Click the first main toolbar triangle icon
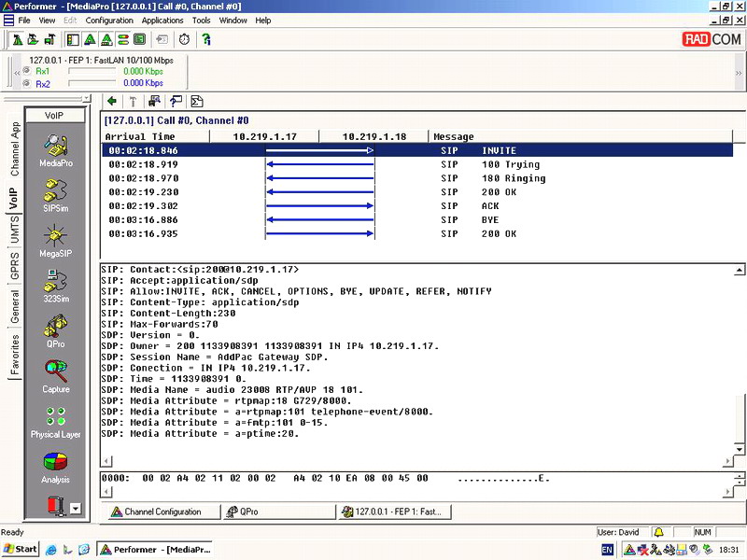Viewport: 747px width, 560px height. [18, 39]
